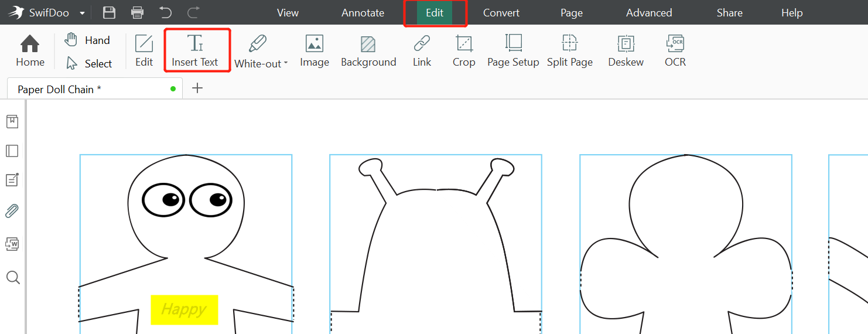Choose the Split Page tool
Viewport: 868px width, 334px height.
point(570,51)
